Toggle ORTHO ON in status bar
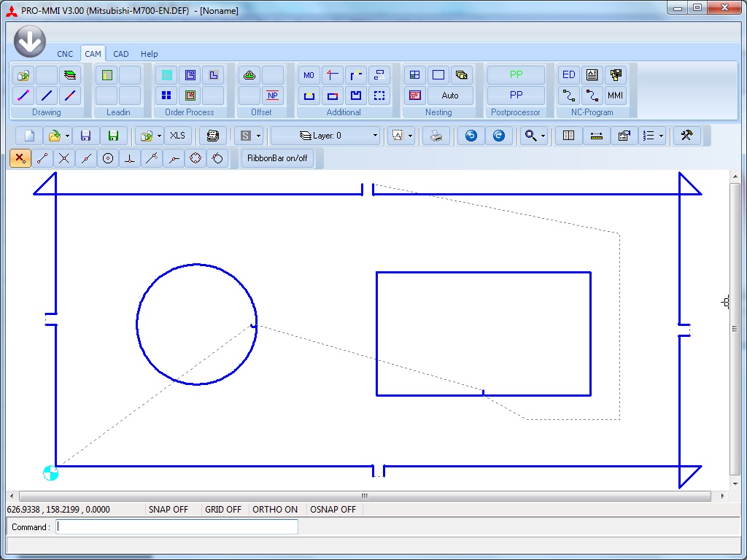The image size is (747, 560). point(275,510)
